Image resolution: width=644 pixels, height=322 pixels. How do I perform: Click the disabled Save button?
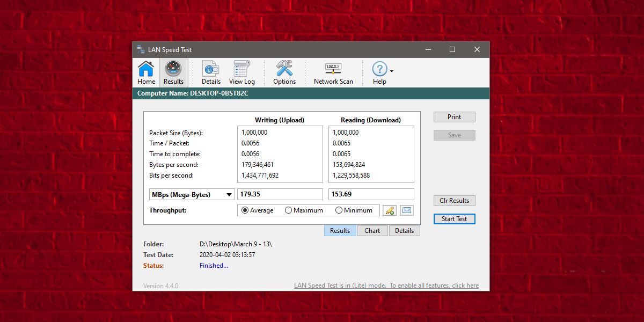pos(454,135)
